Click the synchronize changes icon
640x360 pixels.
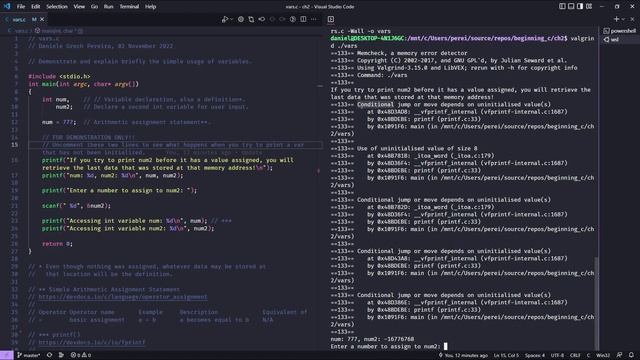(x=49, y=355)
